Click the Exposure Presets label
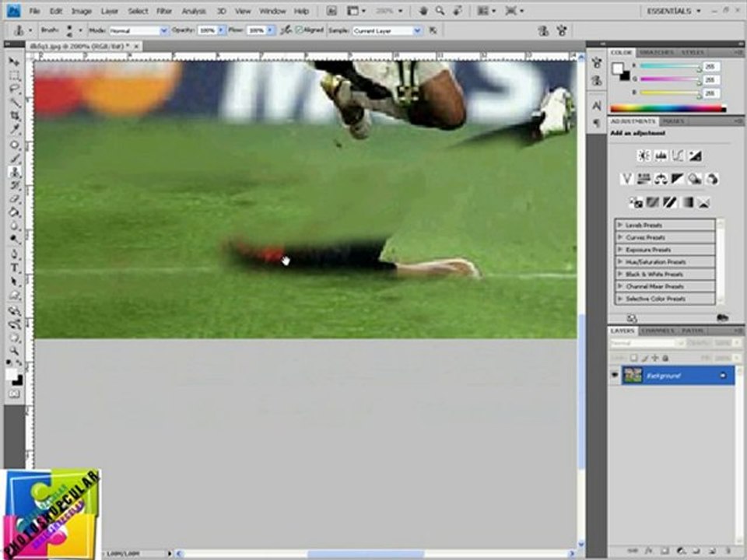Screen dimensions: 747x560 (648, 250)
